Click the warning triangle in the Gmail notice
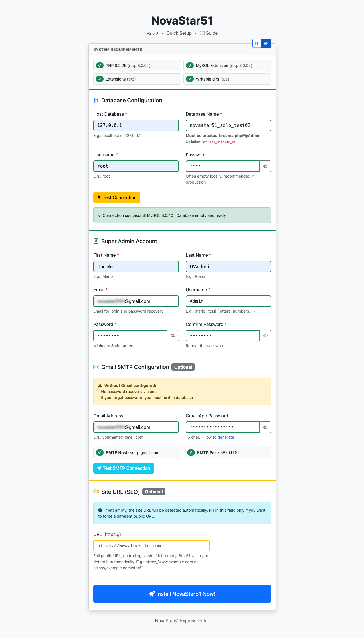 tap(100, 385)
